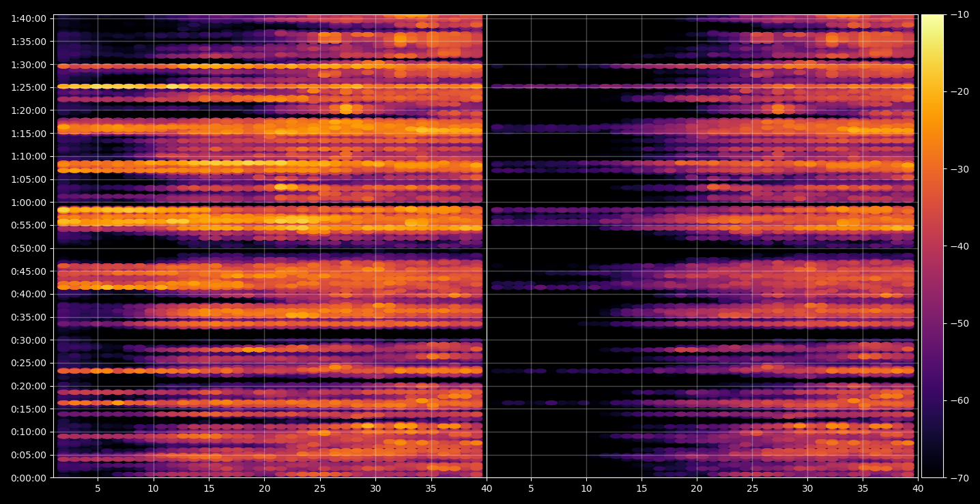Image resolution: width=980 pixels, height=504 pixels.
Task: Click the inferno colorbar gradient strip
Action: tap(932, 246)
